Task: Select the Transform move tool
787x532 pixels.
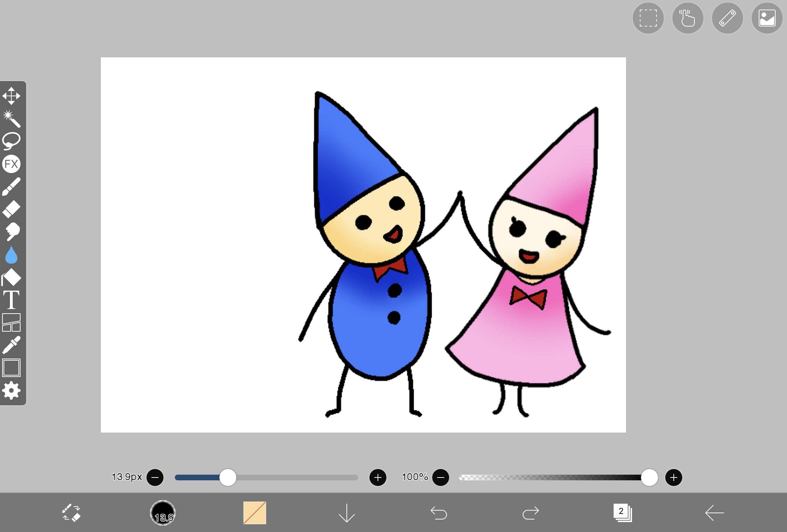Action: pos(11,96)
